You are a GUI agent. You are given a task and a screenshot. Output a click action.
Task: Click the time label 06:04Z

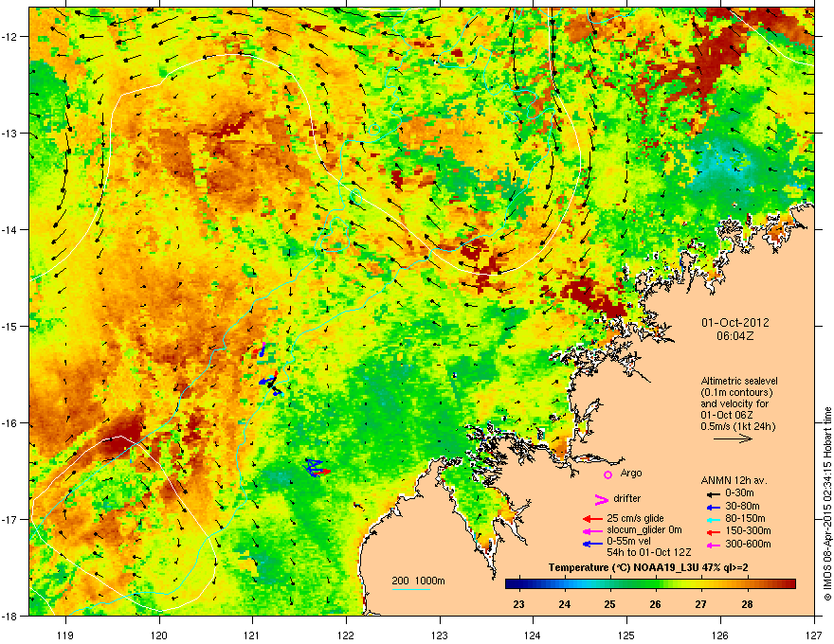(x=735, y=336)
